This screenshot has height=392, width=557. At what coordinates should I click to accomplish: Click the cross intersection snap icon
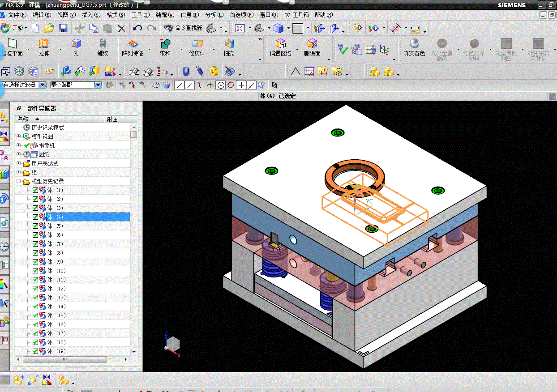coord(241,85)
